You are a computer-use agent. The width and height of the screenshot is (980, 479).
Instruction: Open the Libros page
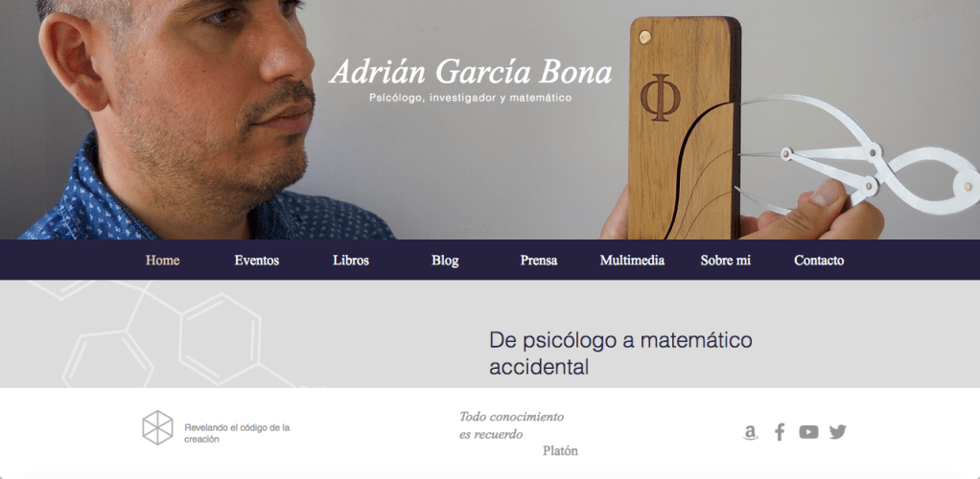351,261
